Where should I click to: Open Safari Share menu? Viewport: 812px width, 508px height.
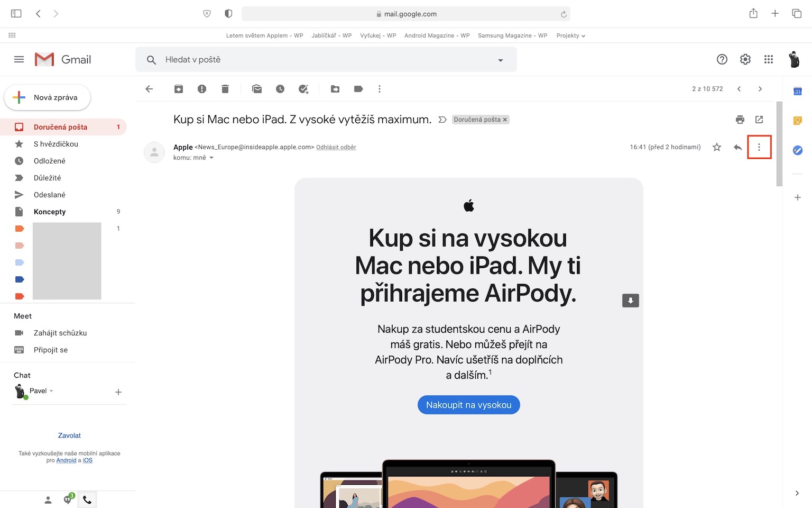coord(753,14)
